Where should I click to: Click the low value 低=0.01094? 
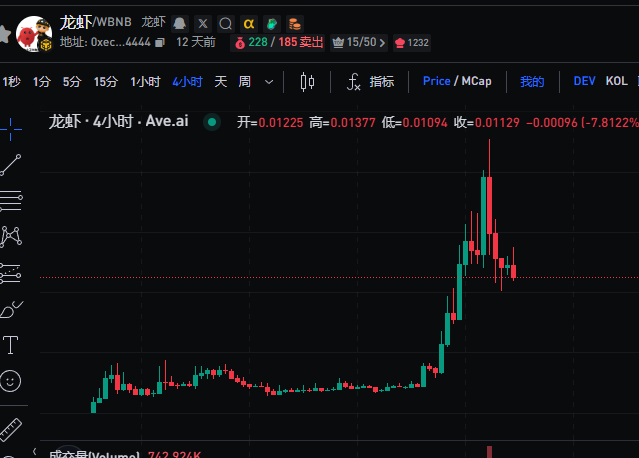(414, 122)
